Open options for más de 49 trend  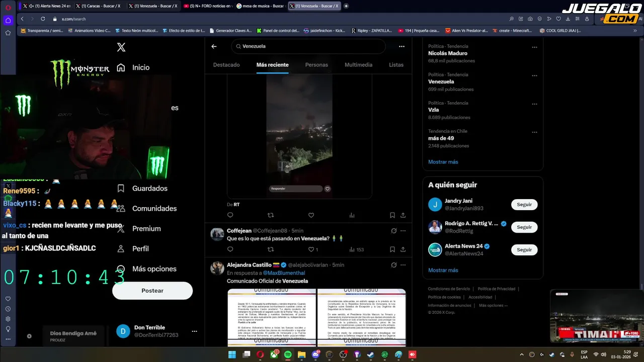534,132
